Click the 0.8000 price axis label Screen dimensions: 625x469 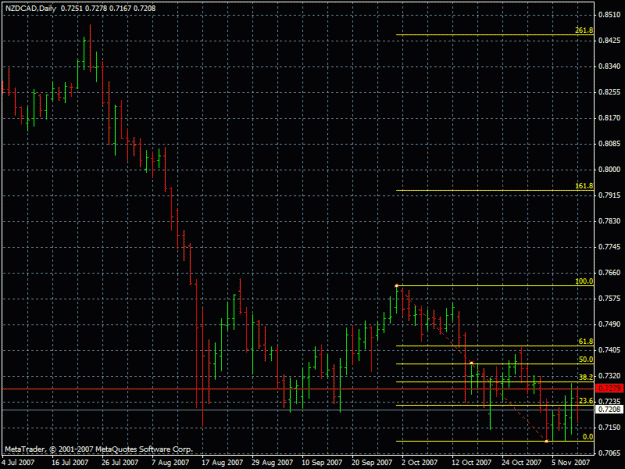coord(609,170)
